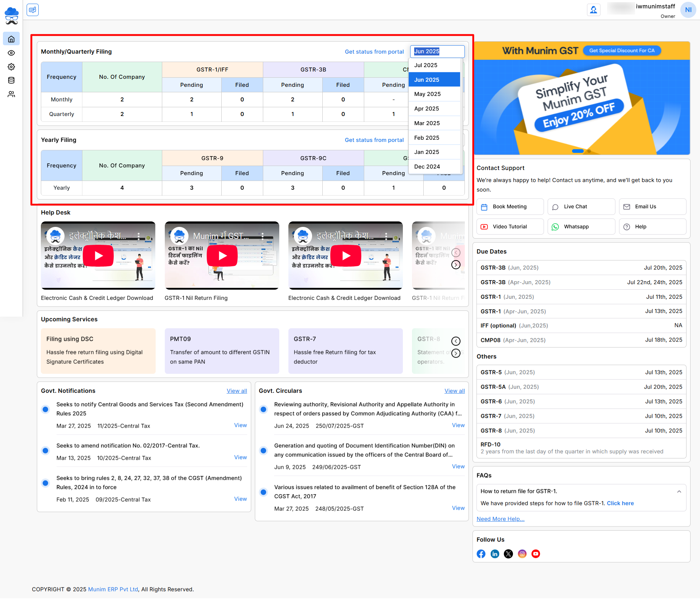Open Munim ERP Pvt Ltd footer link
Image resolution: width=700 pixels, height=599 pixels.
point(113,590)
